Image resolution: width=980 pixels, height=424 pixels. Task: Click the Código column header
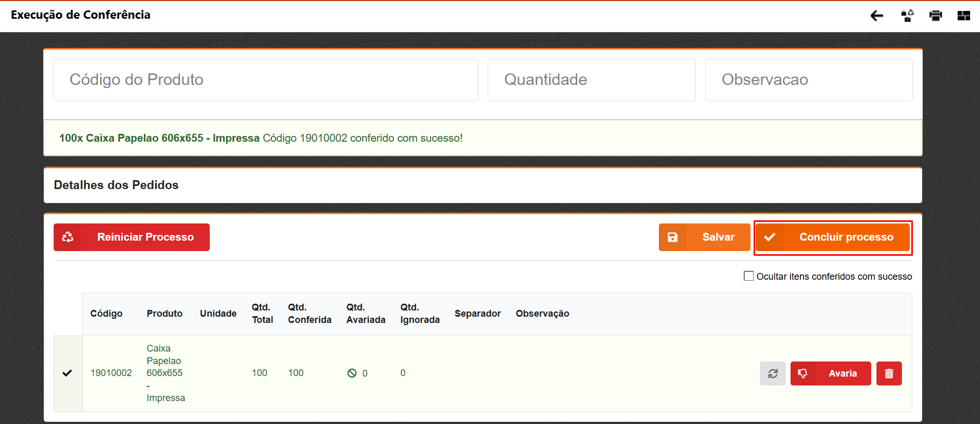[106, 314]
